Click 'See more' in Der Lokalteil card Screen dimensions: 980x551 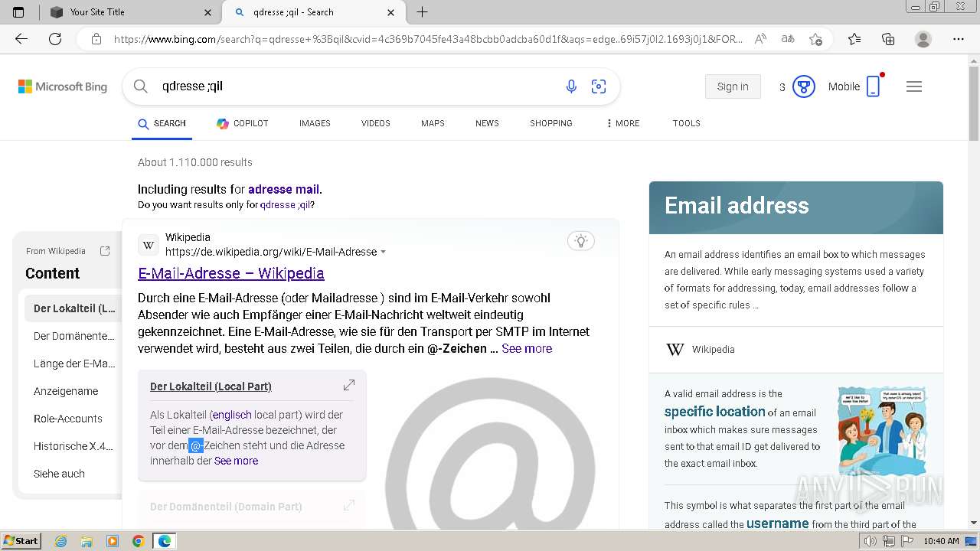(x=236, y=461)
